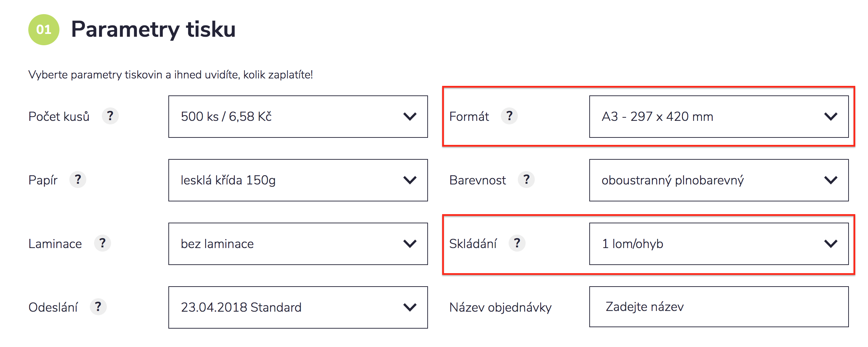Click the chevron arrow in Formát dropdown

pyautogui.click(x=831, y=117)
